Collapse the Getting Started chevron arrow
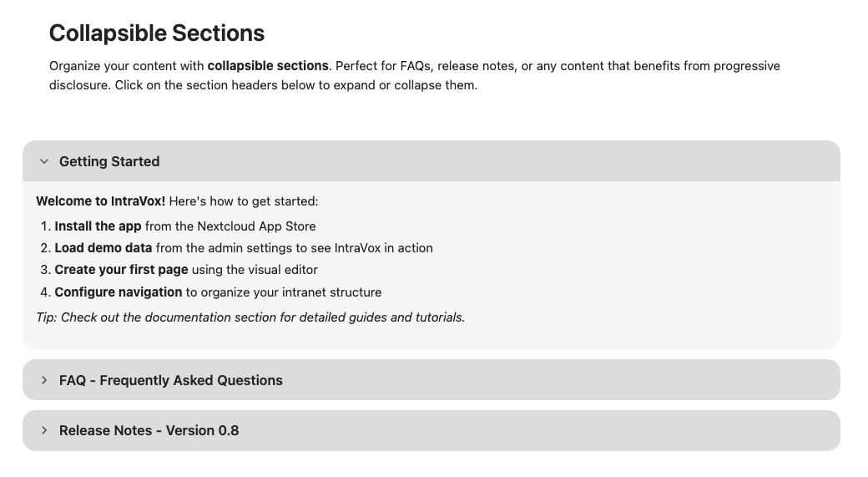This screenshot has height=477, width=868. [x=44, y=161]
